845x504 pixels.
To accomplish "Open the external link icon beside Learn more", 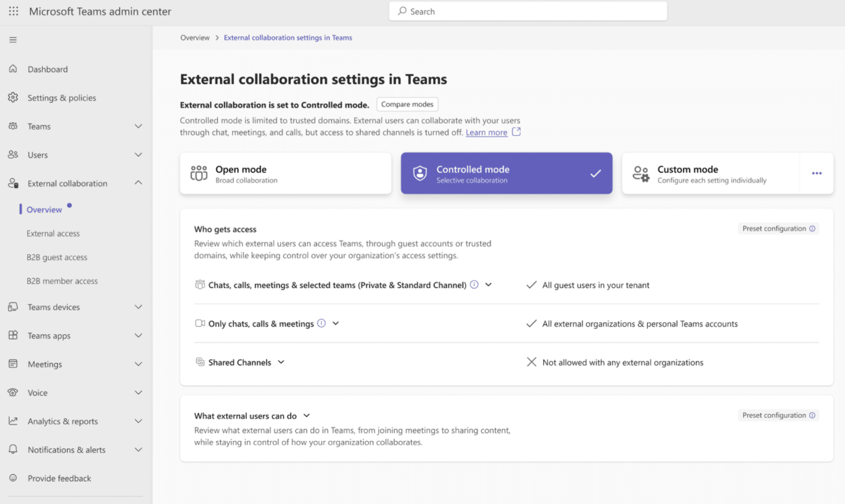I will point(516,132).
